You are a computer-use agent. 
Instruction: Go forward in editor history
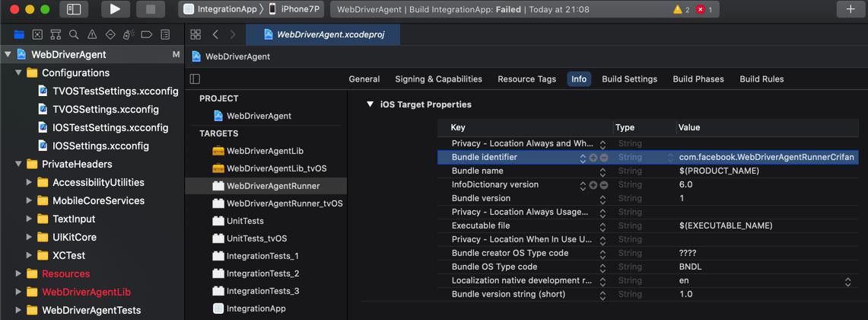(x=233, y=34)
